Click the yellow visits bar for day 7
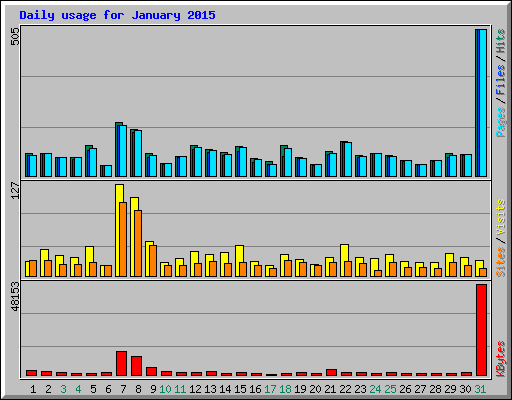 (119, 230)
